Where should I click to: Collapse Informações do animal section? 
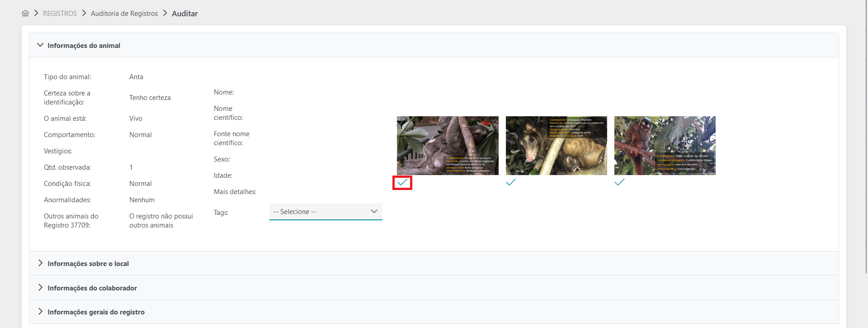[x=434, y=45]
